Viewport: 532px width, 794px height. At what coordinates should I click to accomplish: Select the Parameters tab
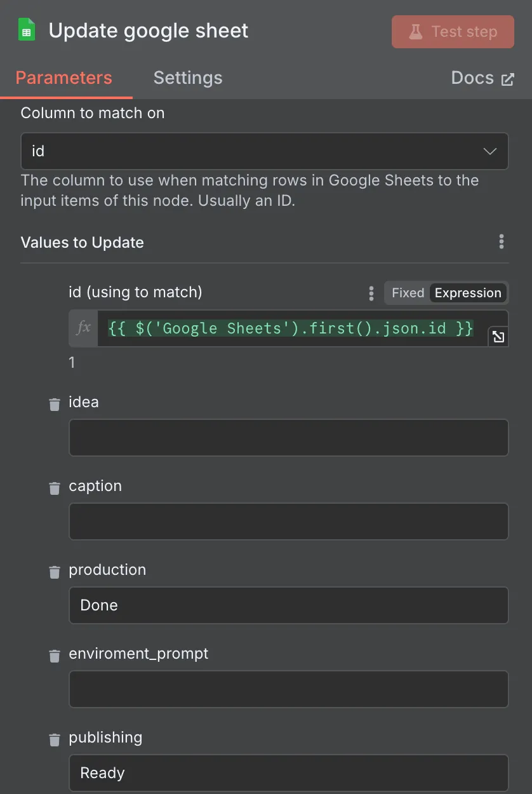[x=63, y=77]
